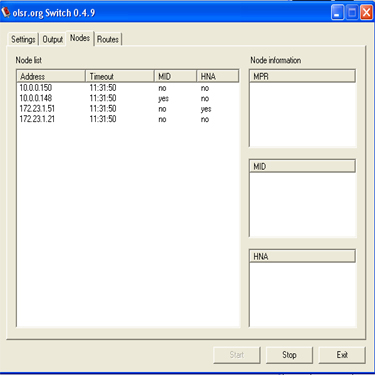
Task: Switch to the Output tab
Action: click(x=53, y=39)
